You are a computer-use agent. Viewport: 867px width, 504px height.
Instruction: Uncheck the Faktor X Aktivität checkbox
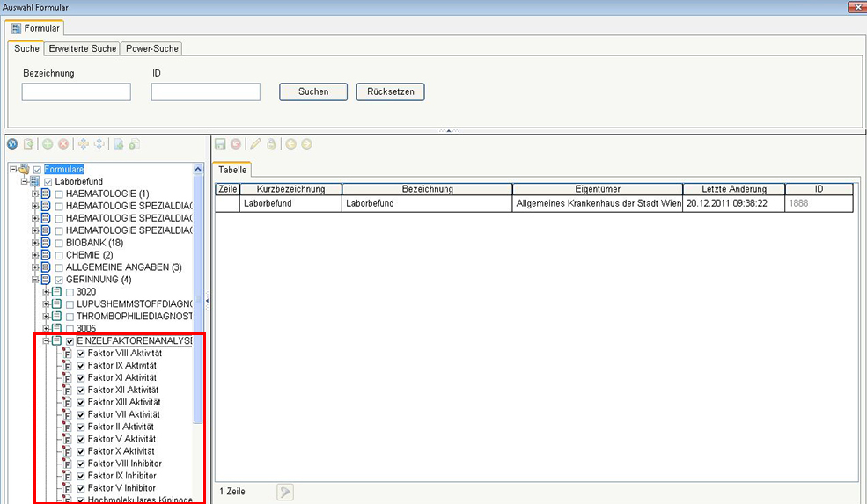81,451
